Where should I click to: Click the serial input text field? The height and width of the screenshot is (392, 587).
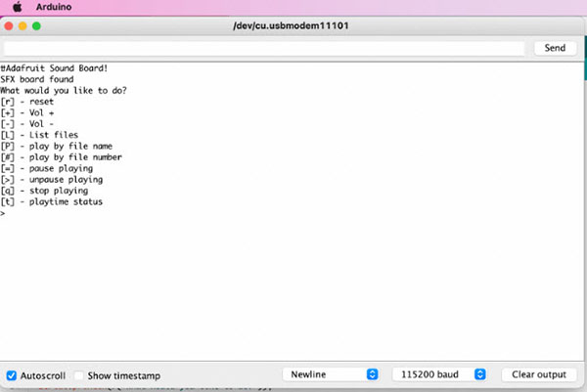click(264, 48)
